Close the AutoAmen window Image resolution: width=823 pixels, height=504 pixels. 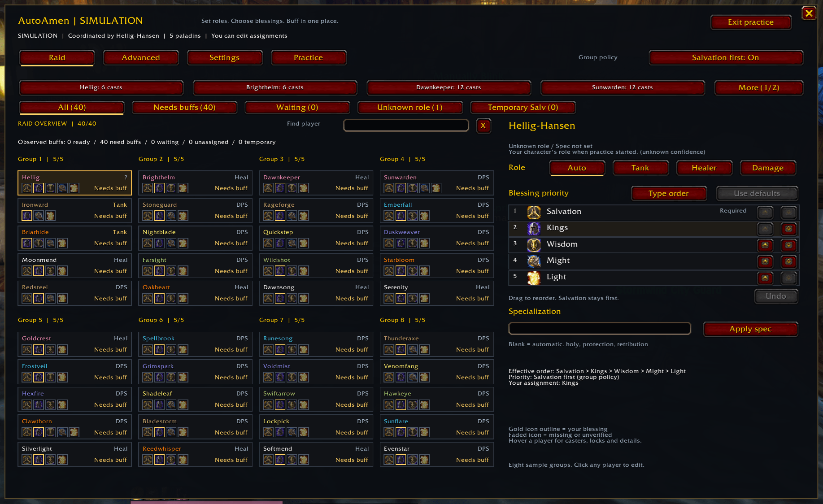[809, 13]
